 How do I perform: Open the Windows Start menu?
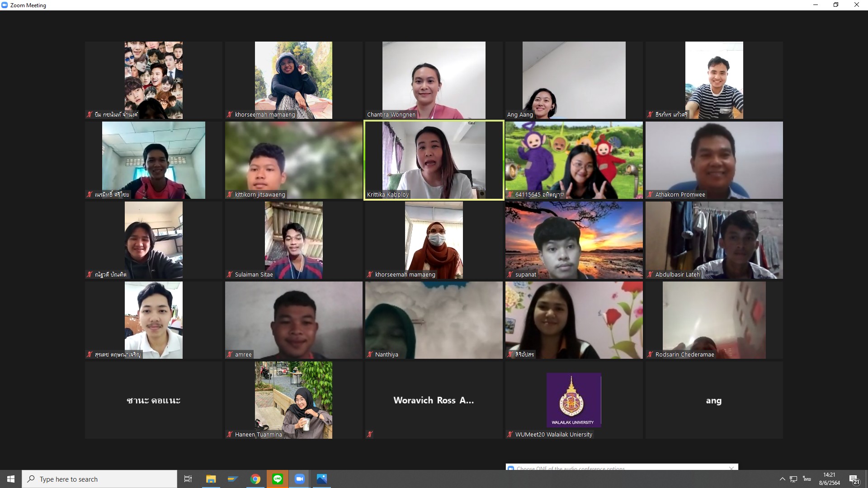click(11, 479)
